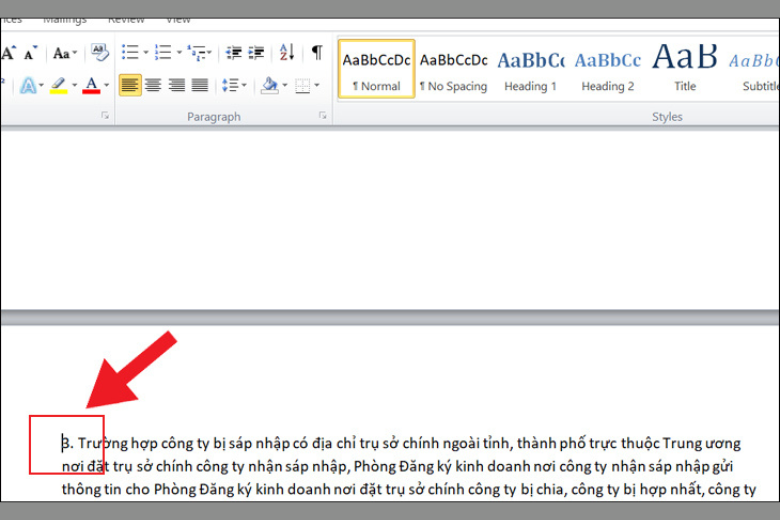Open the numbering library dropdown arrow
Screen dimensions: 780x520
(179, 52)
